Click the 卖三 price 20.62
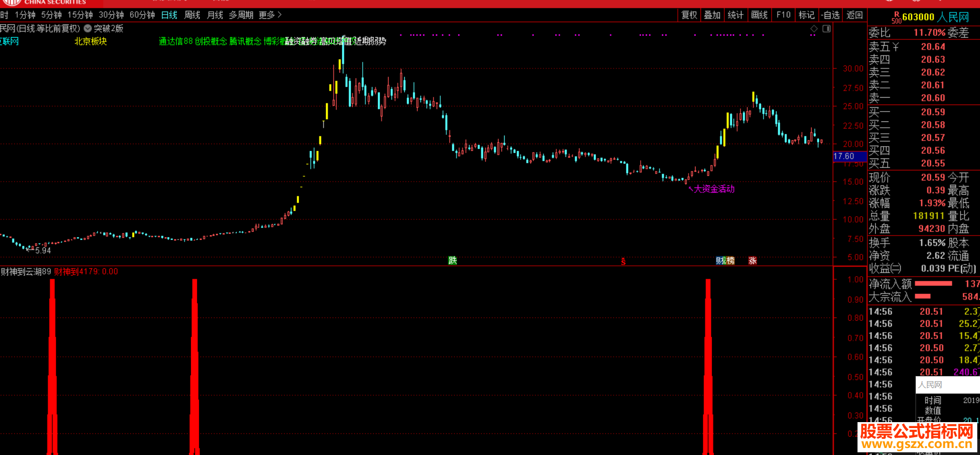 933,72
